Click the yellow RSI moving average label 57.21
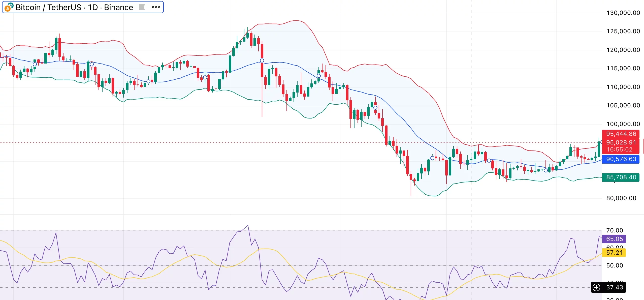Image resolution: width=644 pixels, height=300 pixels. (x=614, y=253)
